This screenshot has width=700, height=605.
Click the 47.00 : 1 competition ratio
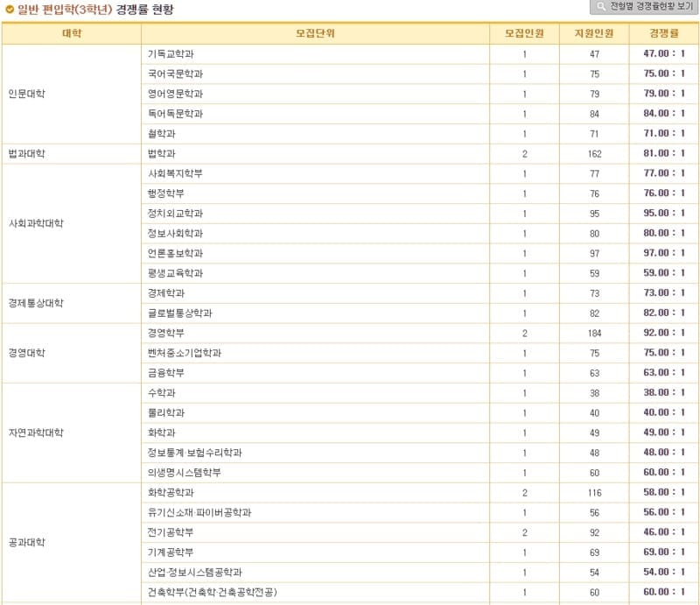(x=664, y=53)
